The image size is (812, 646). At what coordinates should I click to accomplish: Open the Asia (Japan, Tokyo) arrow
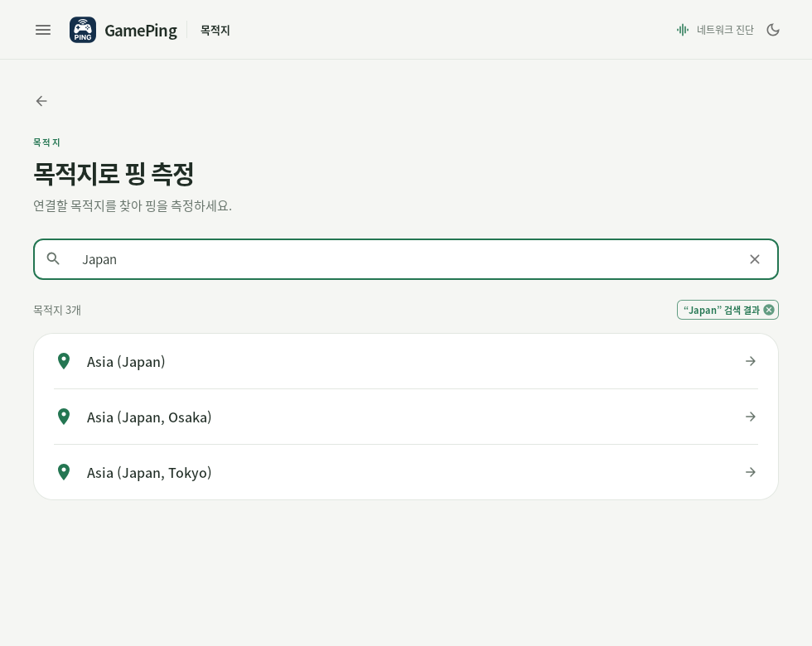tap(751, 472)
